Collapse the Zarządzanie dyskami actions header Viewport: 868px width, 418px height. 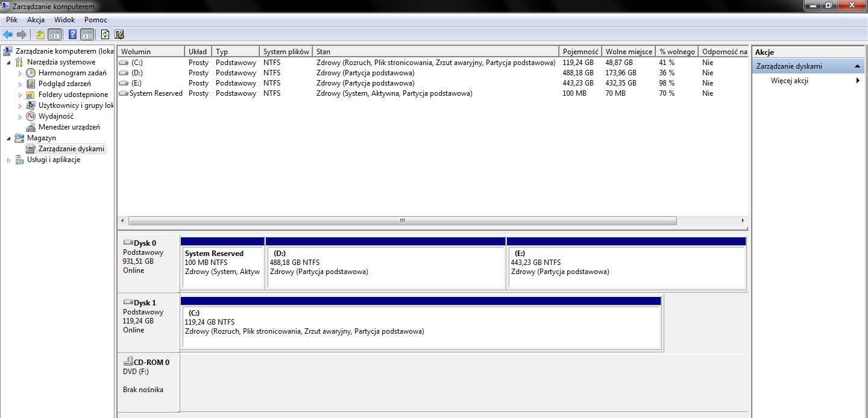pyautogui.click(x=857, y=66)
